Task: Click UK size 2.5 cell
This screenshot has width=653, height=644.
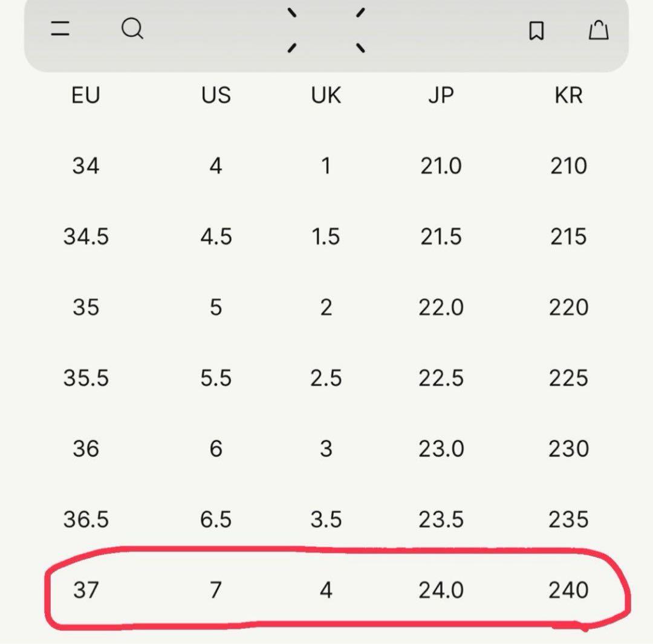Action: click(326, 378)
